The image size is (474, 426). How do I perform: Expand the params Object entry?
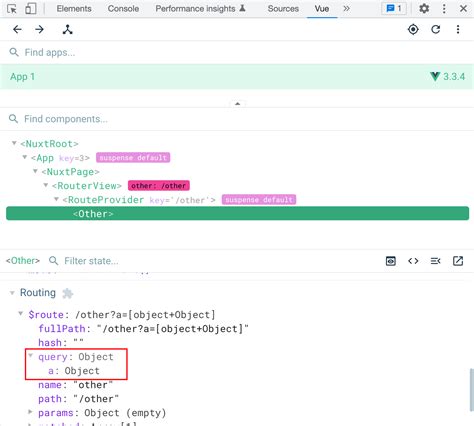pos(30,412)
